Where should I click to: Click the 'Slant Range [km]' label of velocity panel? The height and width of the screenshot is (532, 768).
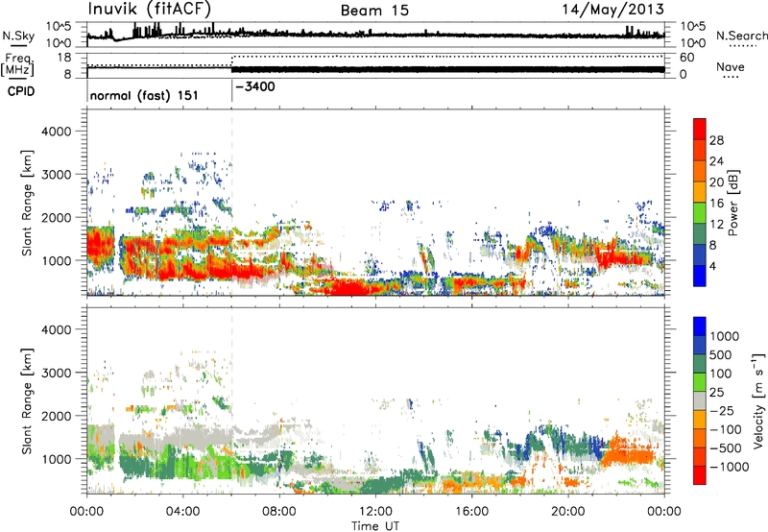click(27, 400)
